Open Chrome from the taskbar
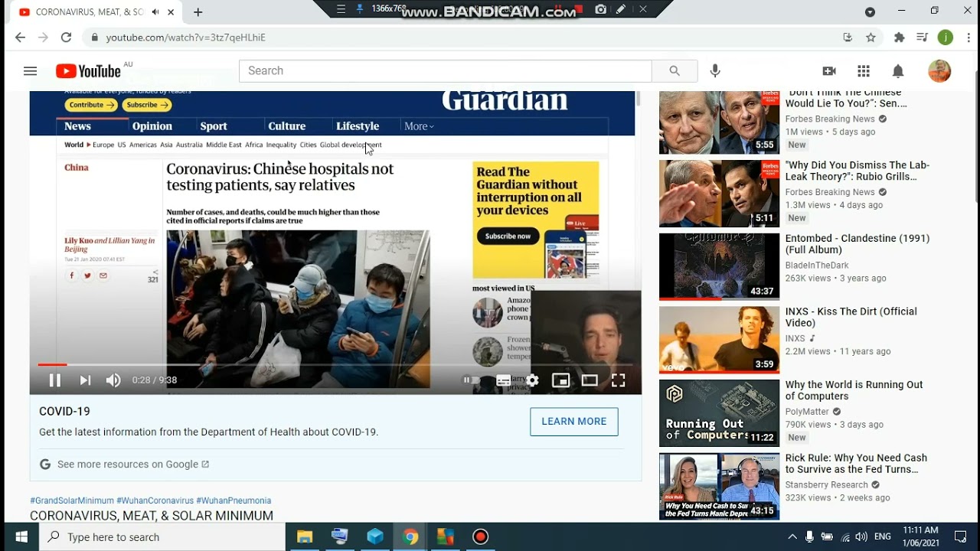980x551 pixels. point(410,537)
